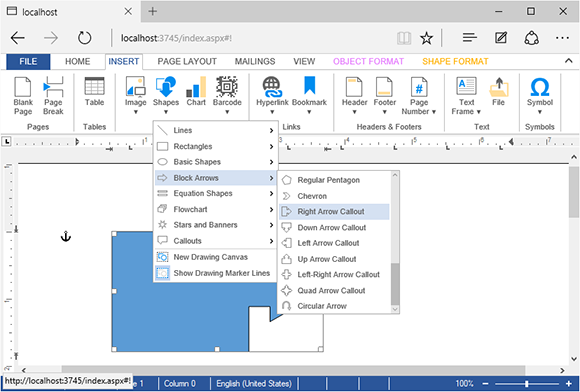This screenshot has height=392, width=580.
Task: Click the shapes submenu scrollbar down arrow
Action: [x=395, y=309]
